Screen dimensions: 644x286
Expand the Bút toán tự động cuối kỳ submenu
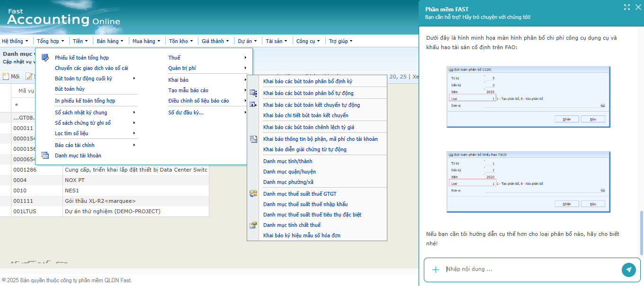pos(83,78)
